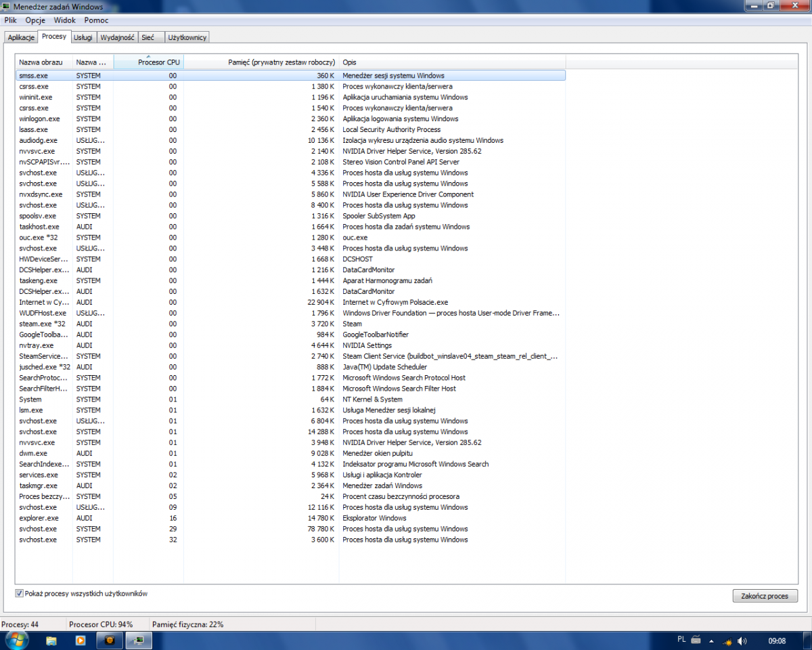Sort by Pamięć (prywatny zestaw roboczy) header
This screenshot has width=812, height=650.
[x=261, y=62]
